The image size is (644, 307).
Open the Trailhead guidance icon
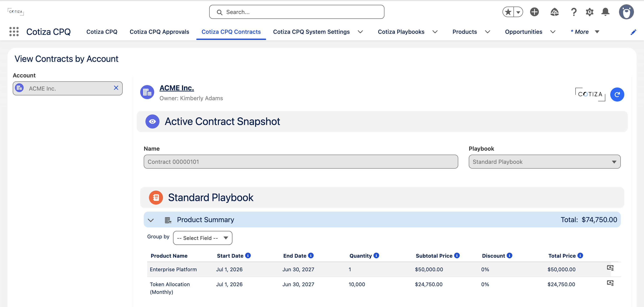[554, 12]
